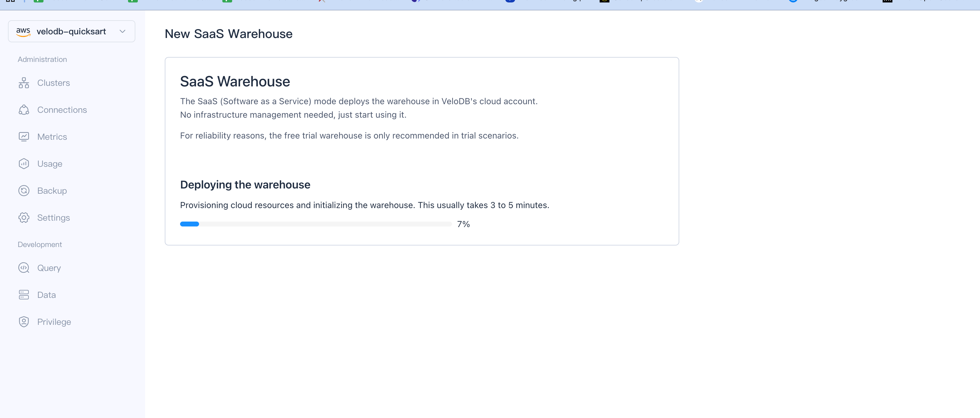980x418 pixels.
Task: Expand the velodb-quicksart chevron arrow
Action: tap(123, 32)
